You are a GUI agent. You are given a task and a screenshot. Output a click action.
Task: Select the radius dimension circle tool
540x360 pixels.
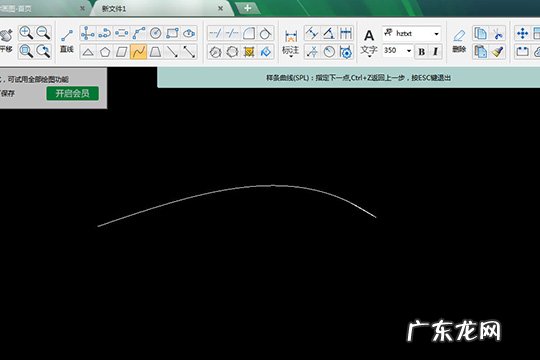coord(329,52)
